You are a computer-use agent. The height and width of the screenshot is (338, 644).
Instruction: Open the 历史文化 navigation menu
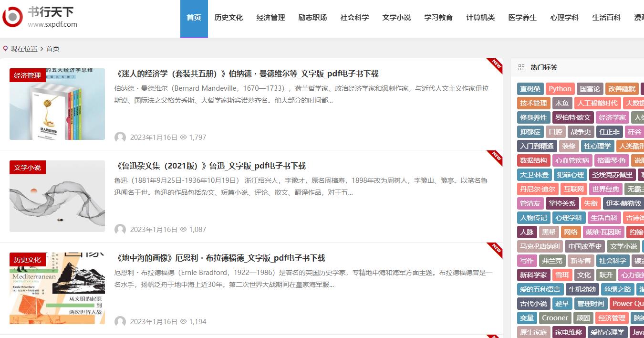[229, 18]
